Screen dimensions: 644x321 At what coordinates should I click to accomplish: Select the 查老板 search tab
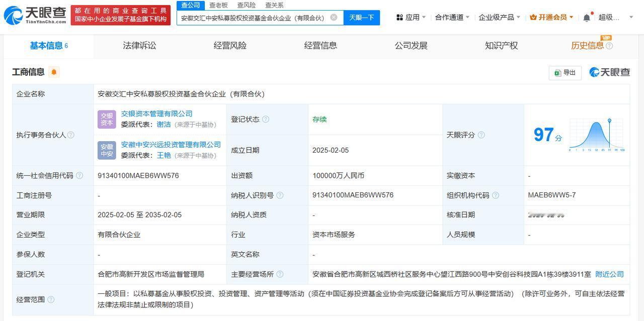click(x=218, y=5)
